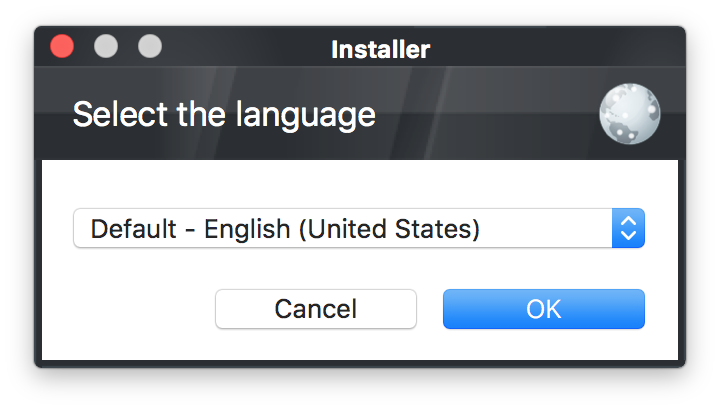
Task: Click the word "English" in language field
Action: [247, 229]
